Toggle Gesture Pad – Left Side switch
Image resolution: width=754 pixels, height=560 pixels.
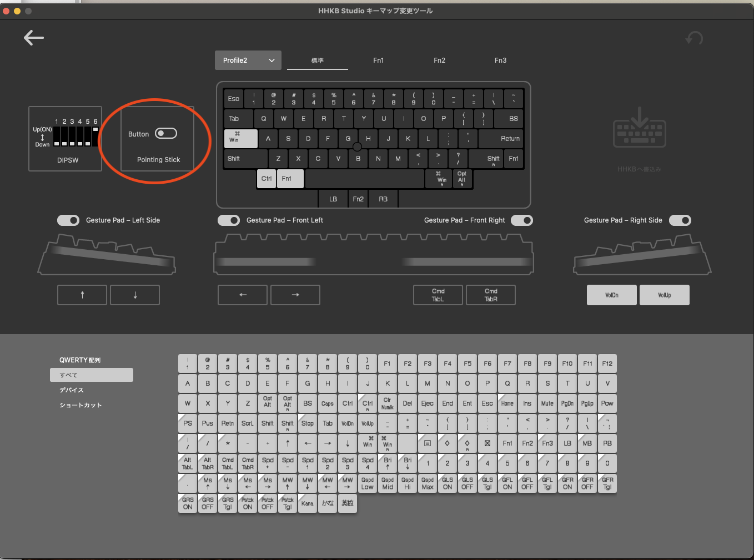point(68,220)
